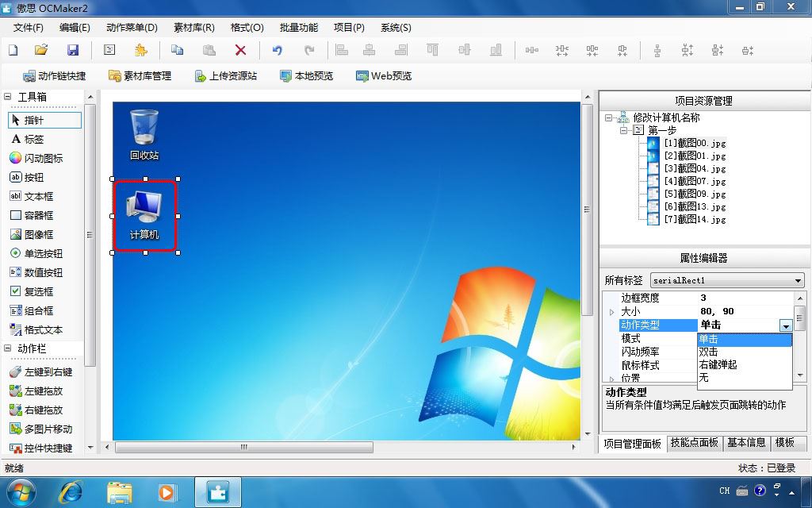Select the 左键到右键 action
The height and width of the screenshot is (508, 812).
41,371
